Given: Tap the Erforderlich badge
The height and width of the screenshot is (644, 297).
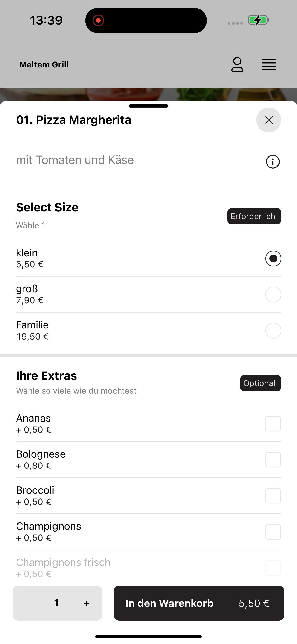Looking at the screenshot, I should (x=254, y=216).
